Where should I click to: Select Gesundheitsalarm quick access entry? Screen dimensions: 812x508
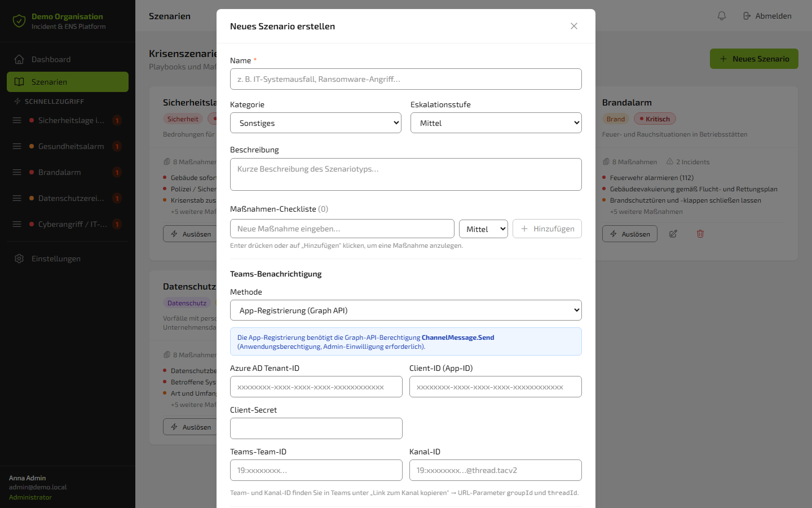75,146
